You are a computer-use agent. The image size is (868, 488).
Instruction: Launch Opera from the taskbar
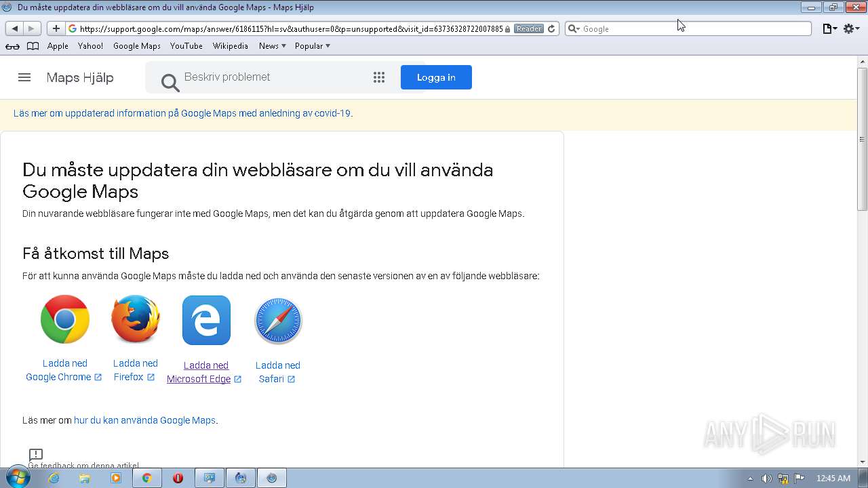point(178,478)
